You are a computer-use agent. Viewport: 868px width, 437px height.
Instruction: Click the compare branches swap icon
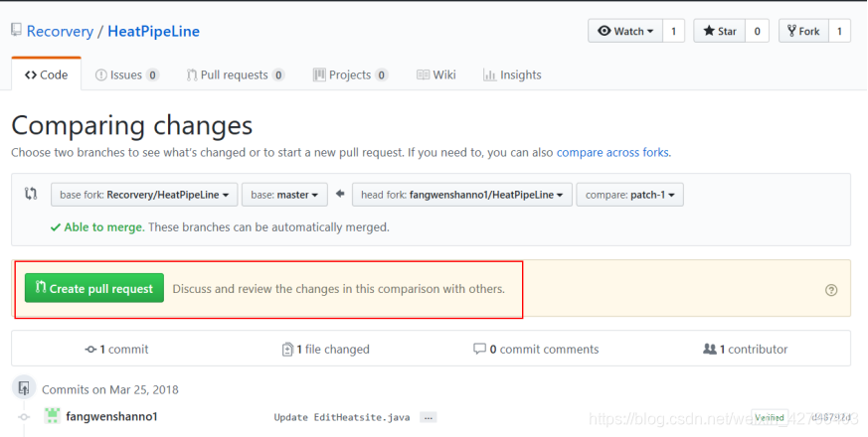tap(31, 194)
